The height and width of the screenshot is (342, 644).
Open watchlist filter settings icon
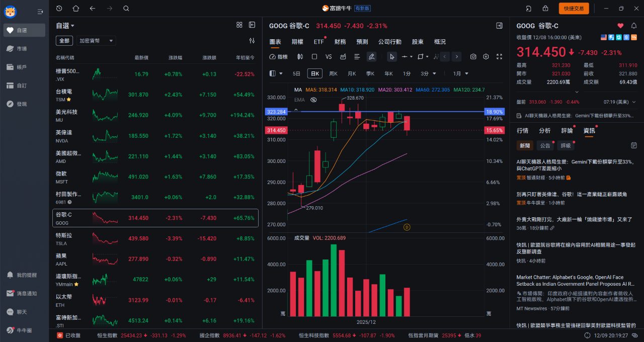[x=252, y=41]
